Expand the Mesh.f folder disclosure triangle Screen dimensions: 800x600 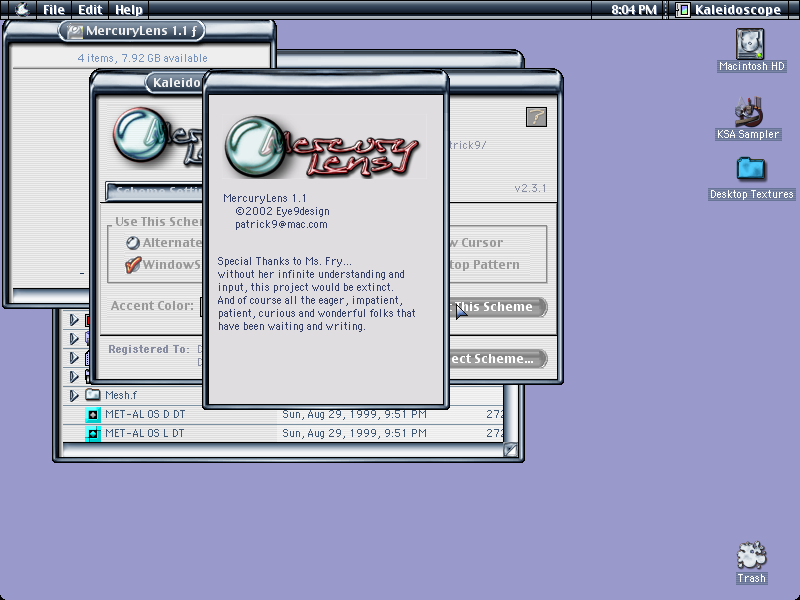(74, 395)
